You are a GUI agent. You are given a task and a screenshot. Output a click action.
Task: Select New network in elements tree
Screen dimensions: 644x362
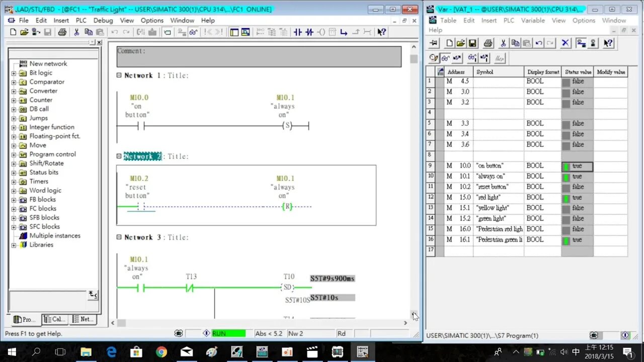coord(48,64)
